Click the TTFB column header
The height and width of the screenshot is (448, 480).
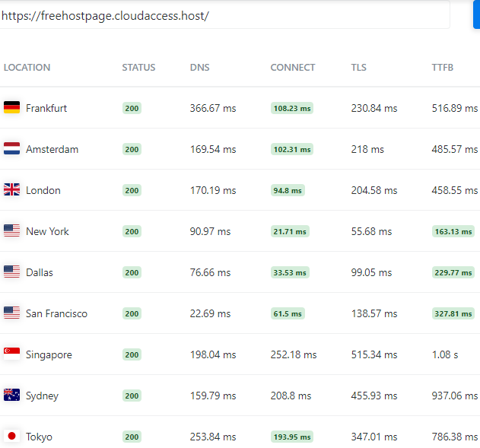(442, 68)
